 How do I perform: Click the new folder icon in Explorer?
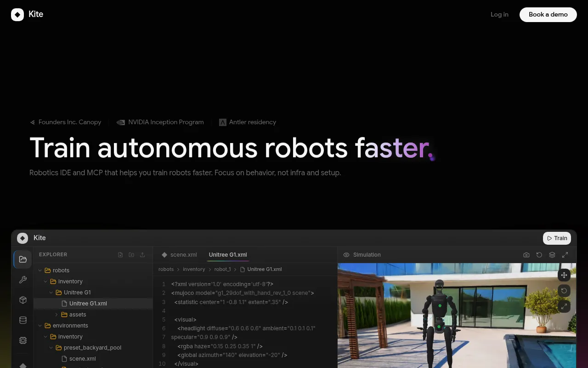(x=131, y=255)
